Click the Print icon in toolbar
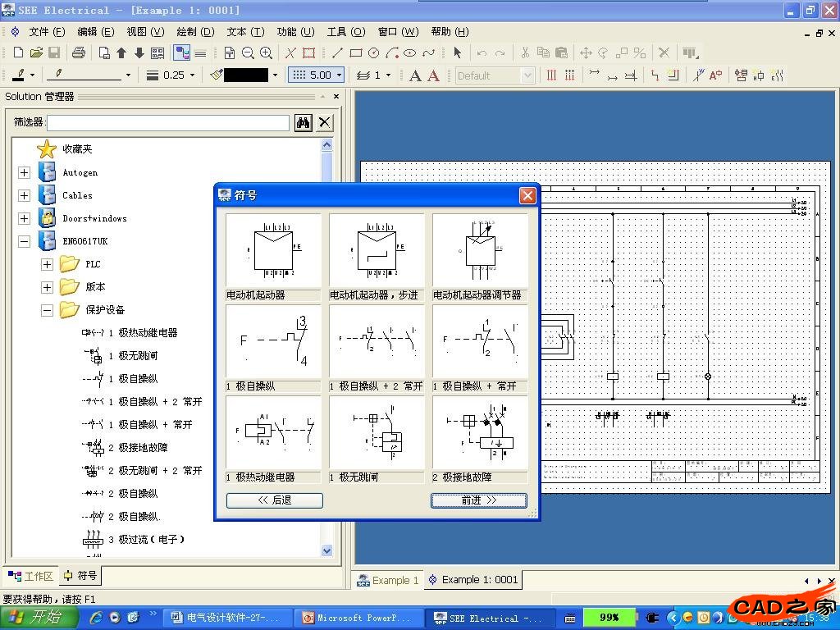The image size is (840, 630). (x=78, y=53)
